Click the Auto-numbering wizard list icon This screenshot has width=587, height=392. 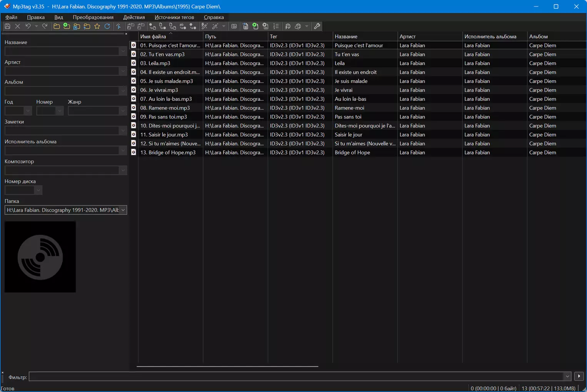click(x=276, y=26)
